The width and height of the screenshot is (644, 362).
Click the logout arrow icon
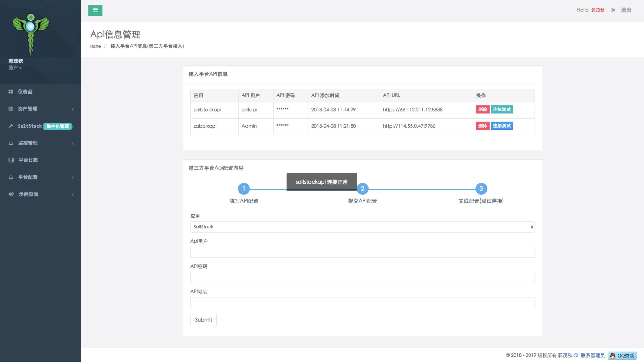click(613, 10)
